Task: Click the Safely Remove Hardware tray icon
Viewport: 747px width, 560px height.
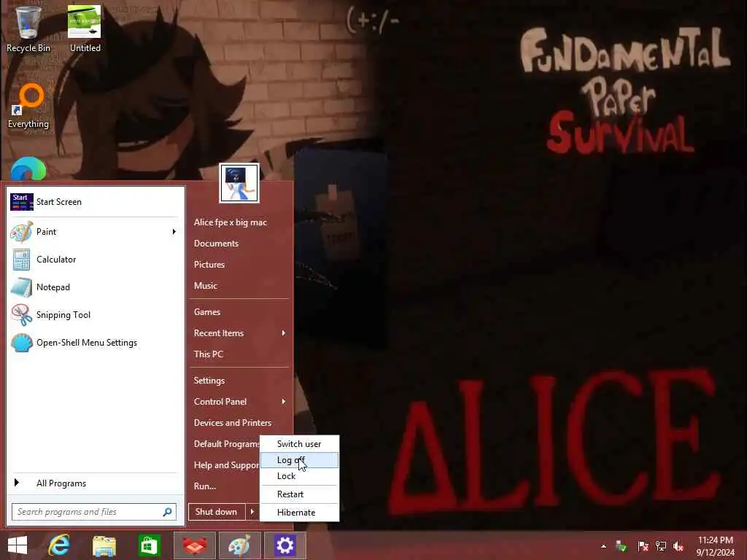Action: pyautogui.click(x=622, y=545)
